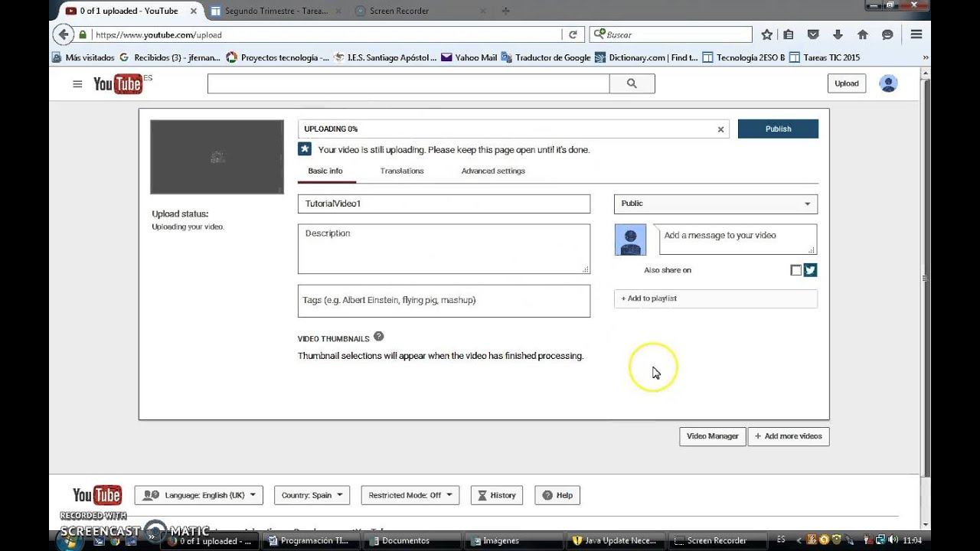The image size is (980, 551).
Task: Click the YouTube search input box
Action: point(408,83)
